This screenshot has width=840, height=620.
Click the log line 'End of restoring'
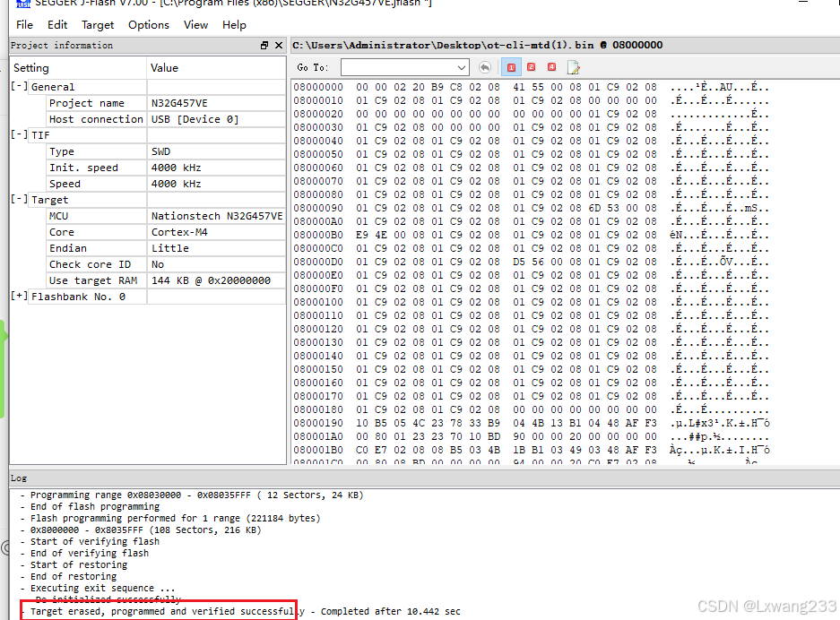[74, 576]
